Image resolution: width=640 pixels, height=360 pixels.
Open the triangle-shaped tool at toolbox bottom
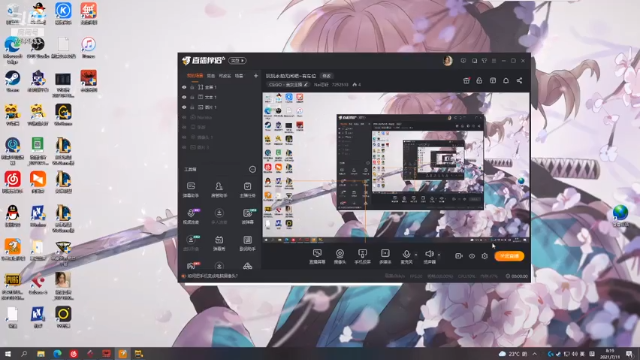tap(247, 266)
